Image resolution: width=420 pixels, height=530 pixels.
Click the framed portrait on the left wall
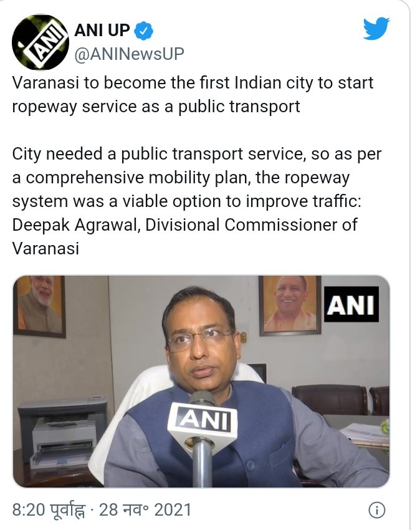[x=39, y=306]
